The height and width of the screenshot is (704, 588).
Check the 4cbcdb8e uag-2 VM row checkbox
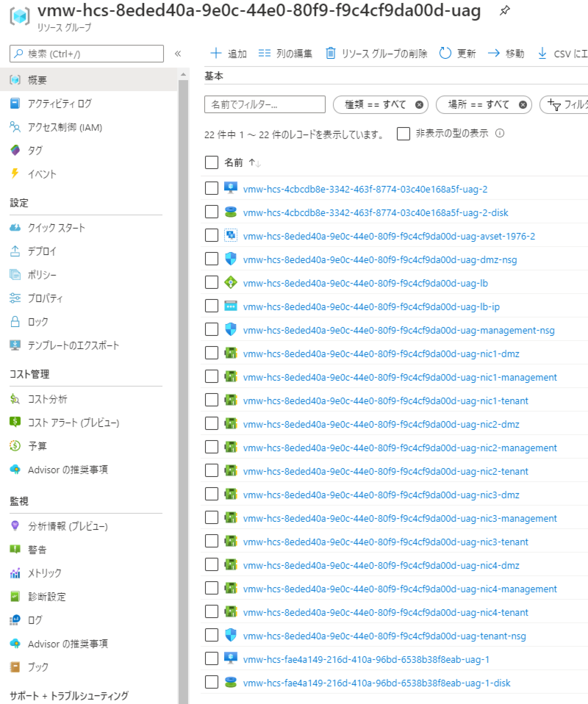(x=212, y=188)
